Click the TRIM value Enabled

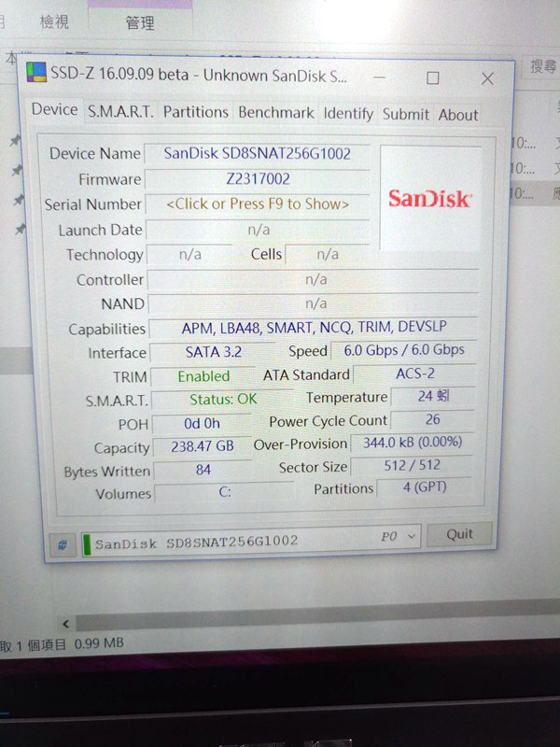(203, 376)
